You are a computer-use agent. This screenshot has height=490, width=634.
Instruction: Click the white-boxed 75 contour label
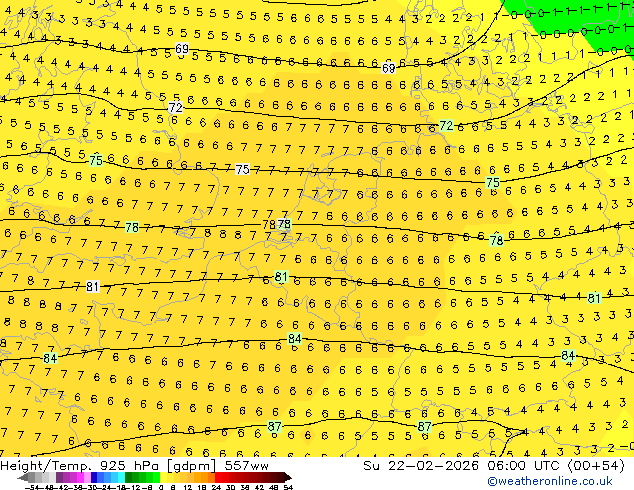[x=242, y=169]
